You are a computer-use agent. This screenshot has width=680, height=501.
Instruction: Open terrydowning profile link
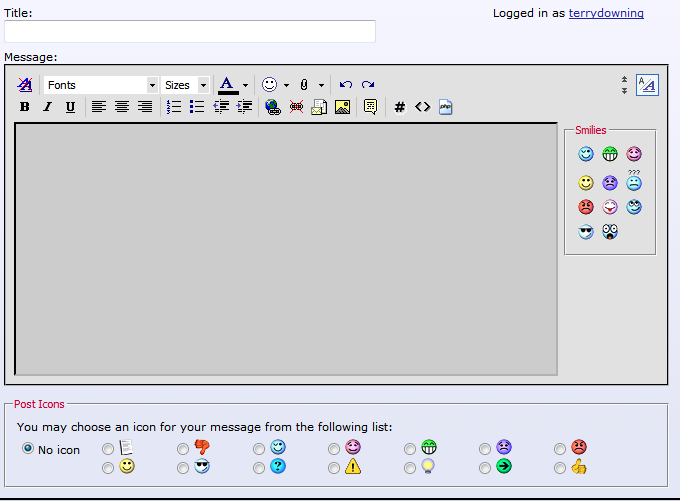(606, 13)
